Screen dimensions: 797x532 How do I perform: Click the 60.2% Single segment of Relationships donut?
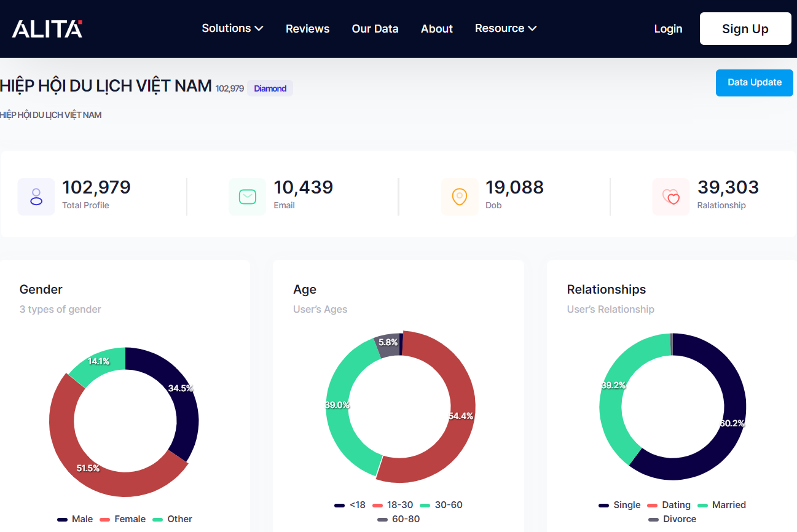click(732, 423)
